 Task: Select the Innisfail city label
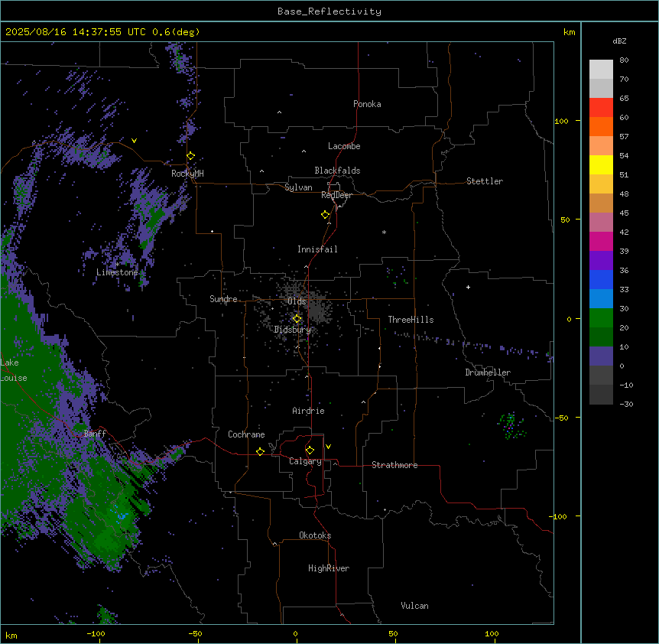[x=317, y=249]
